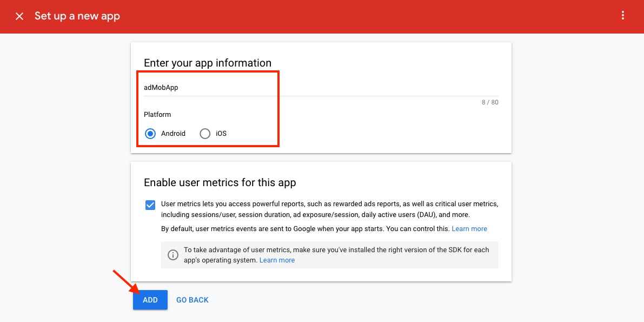The height and width of the screenshot is (322, 644).
Task: Open the three-dot more options menu
Action: click(x=623, y=16)
